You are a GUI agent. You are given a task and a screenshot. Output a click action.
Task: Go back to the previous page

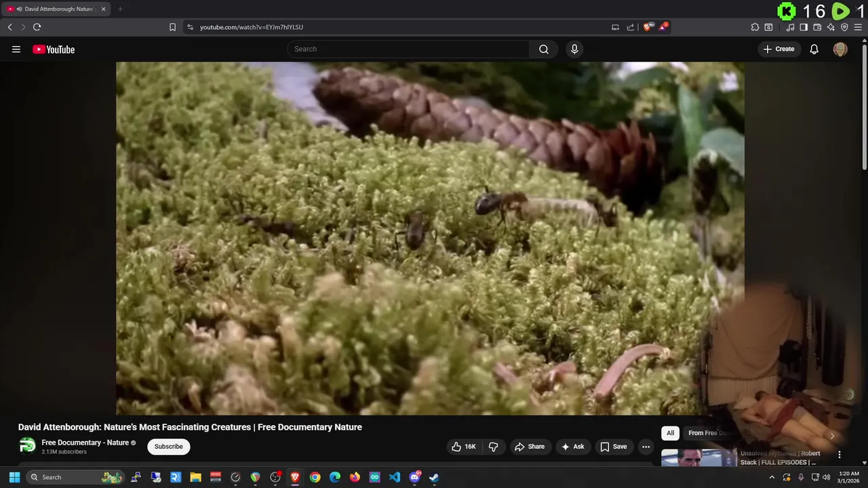(9, 27)
